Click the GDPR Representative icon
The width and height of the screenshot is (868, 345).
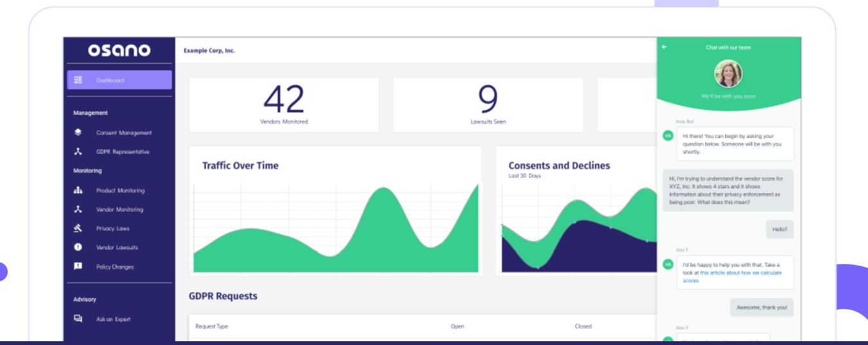tap(78, 152)
